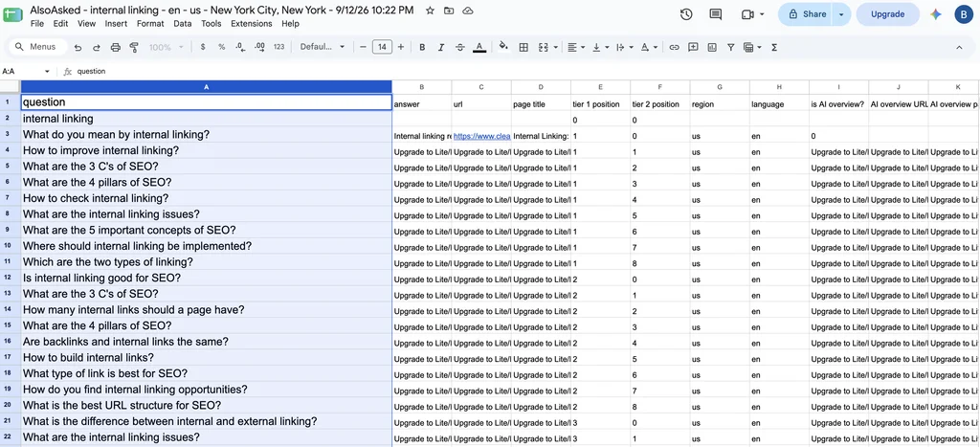Open the https://www.clea link in row 3
This screenshot has height=447, width=980.
[x=482, y=136]
